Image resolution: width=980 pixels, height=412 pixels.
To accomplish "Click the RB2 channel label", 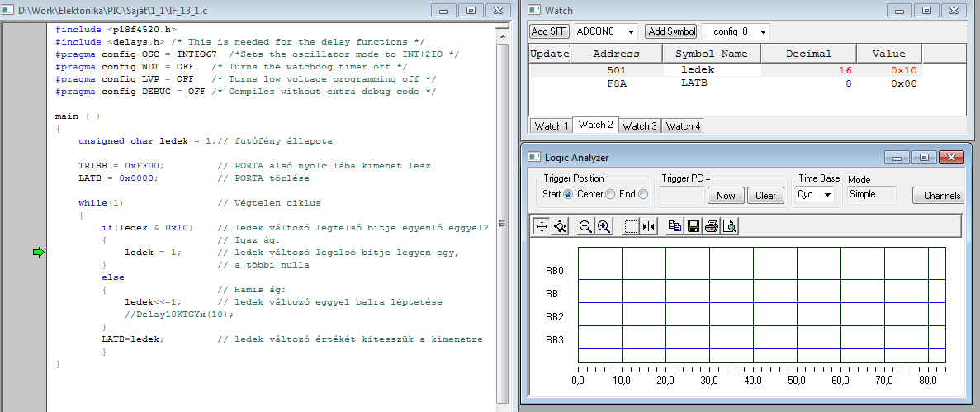I will point(554,317).
